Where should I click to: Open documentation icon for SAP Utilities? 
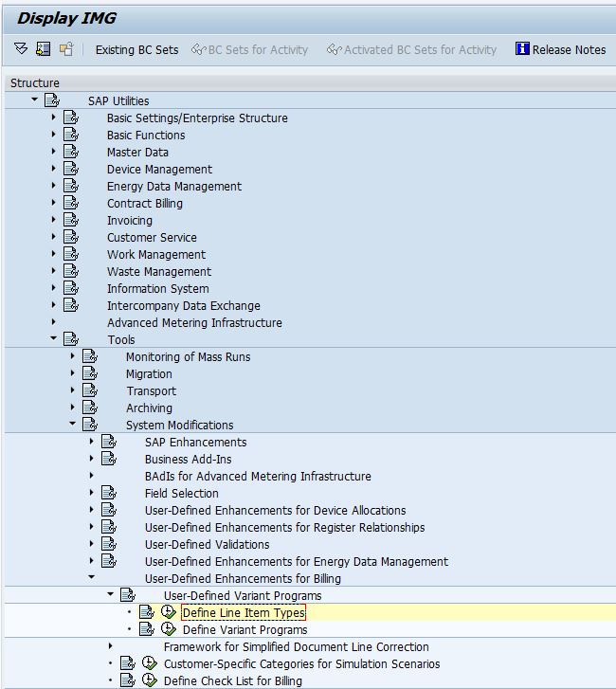pos(52,100)
